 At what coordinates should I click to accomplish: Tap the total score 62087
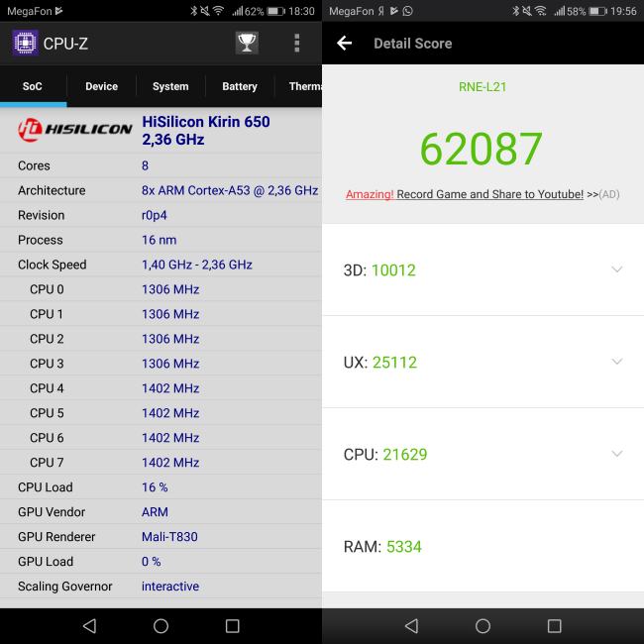tap(482, 149)
